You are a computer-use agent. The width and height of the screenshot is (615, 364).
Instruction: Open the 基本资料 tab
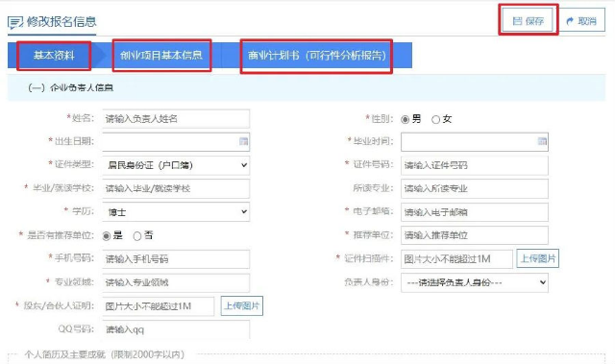coord(54,56)
